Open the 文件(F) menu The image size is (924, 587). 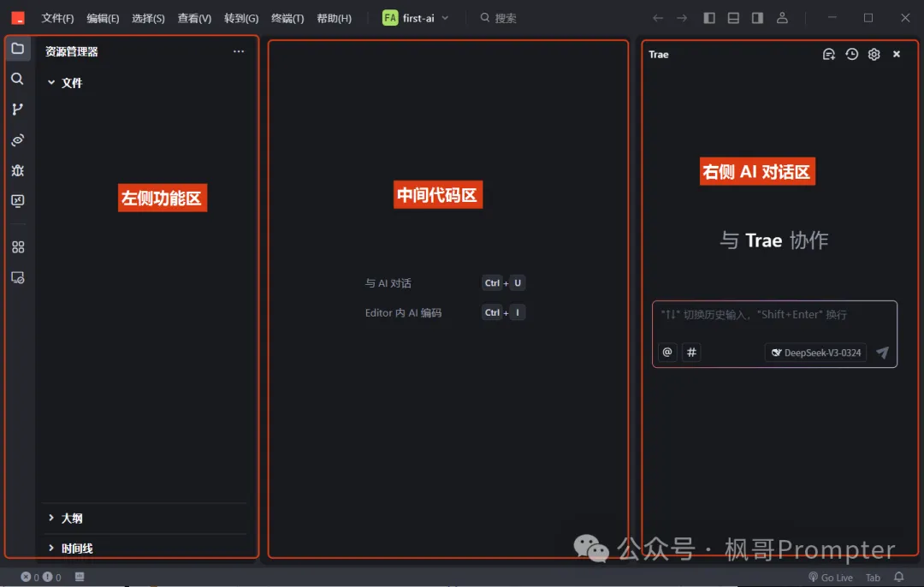[58, 18]
